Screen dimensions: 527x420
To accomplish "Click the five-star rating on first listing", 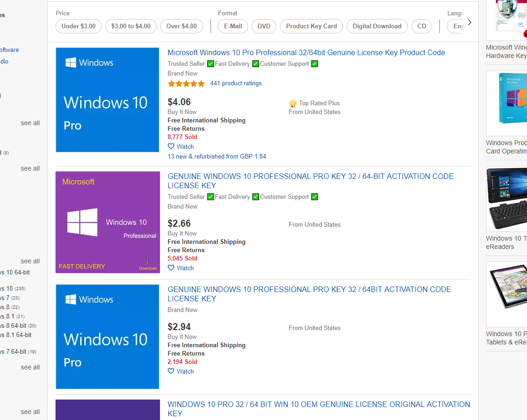I will [x=186, y=84].
